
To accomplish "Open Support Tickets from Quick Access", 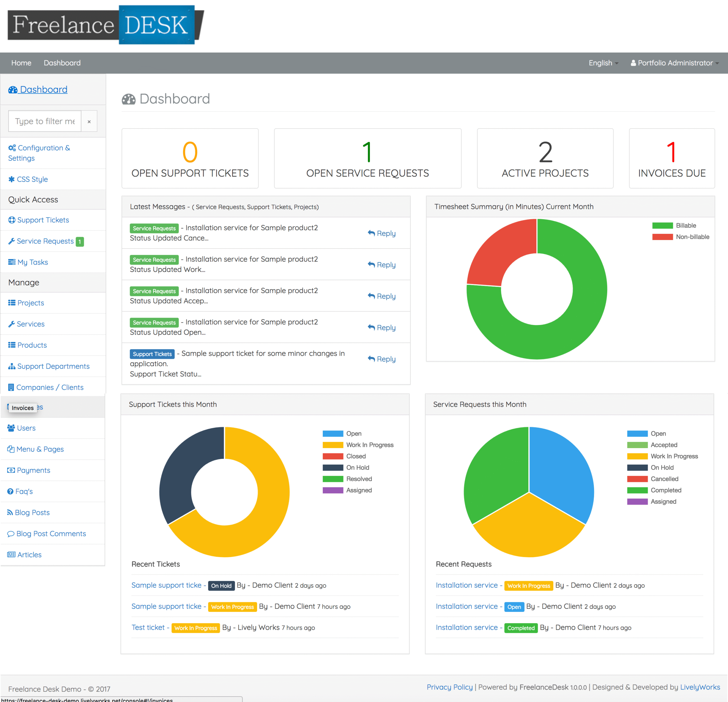I will (43, 220).
